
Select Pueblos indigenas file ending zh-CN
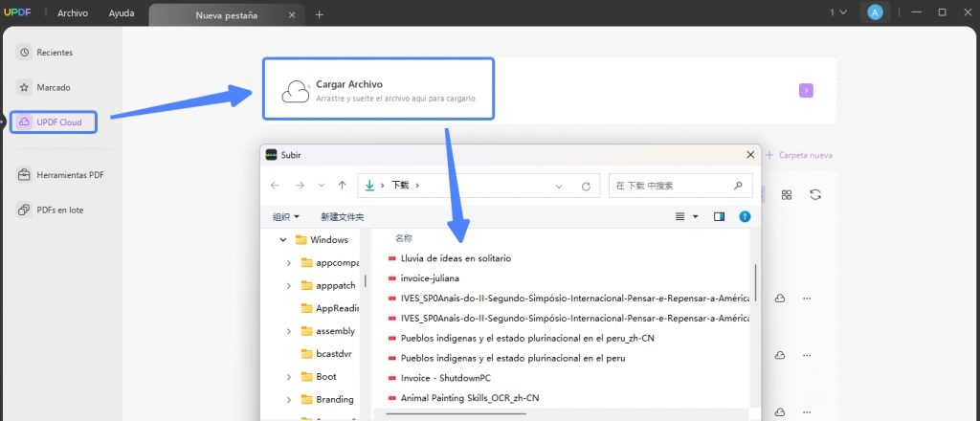[x=522, y=338]
